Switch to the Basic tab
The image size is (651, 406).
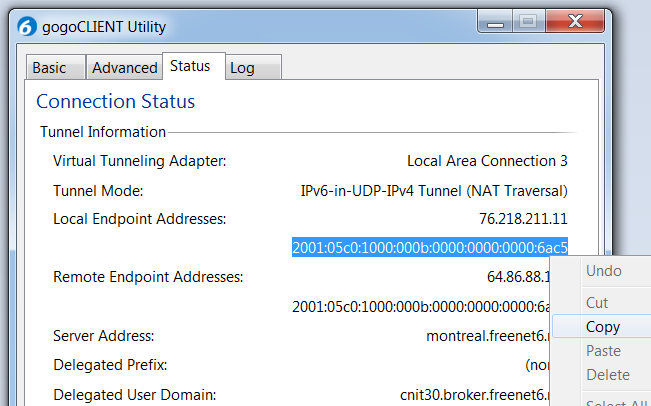pos(50,68)
